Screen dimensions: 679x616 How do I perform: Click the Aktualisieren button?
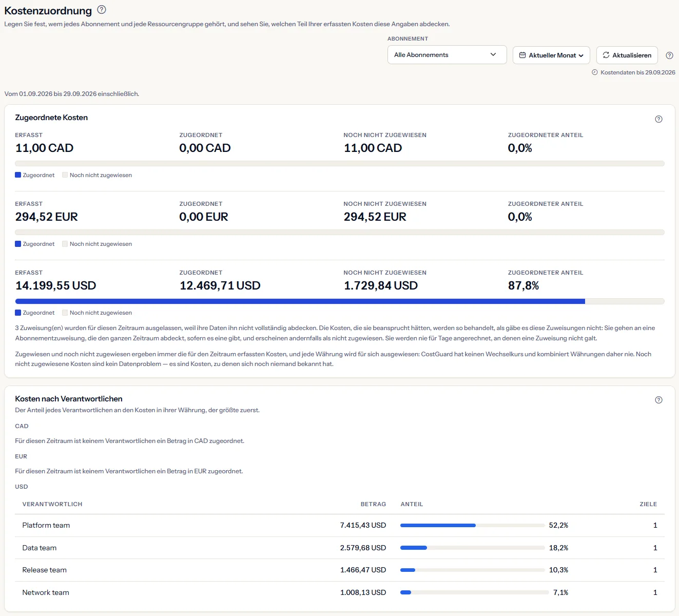(x=627, y=55)
